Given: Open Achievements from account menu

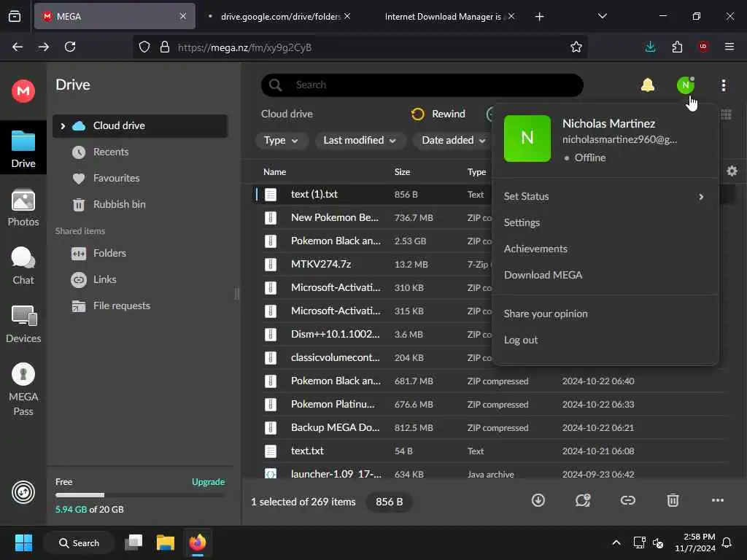Looking at the screenshot, I should tap(535, 249).
